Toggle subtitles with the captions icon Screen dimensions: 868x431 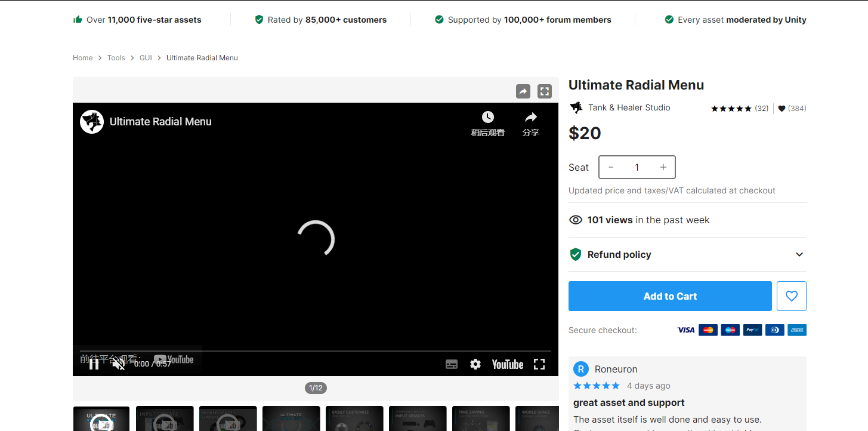(452, 364)
